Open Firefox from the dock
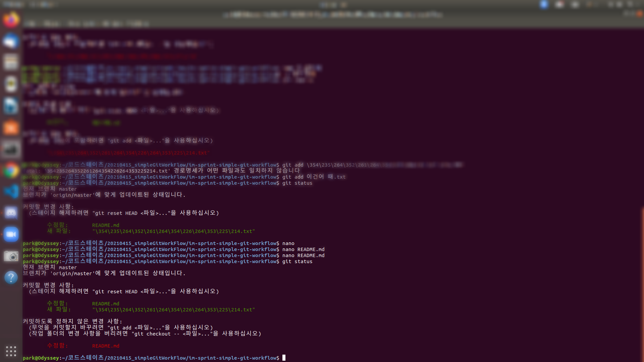The height and width of the screenshot is (362, 644). pos(11,19)
